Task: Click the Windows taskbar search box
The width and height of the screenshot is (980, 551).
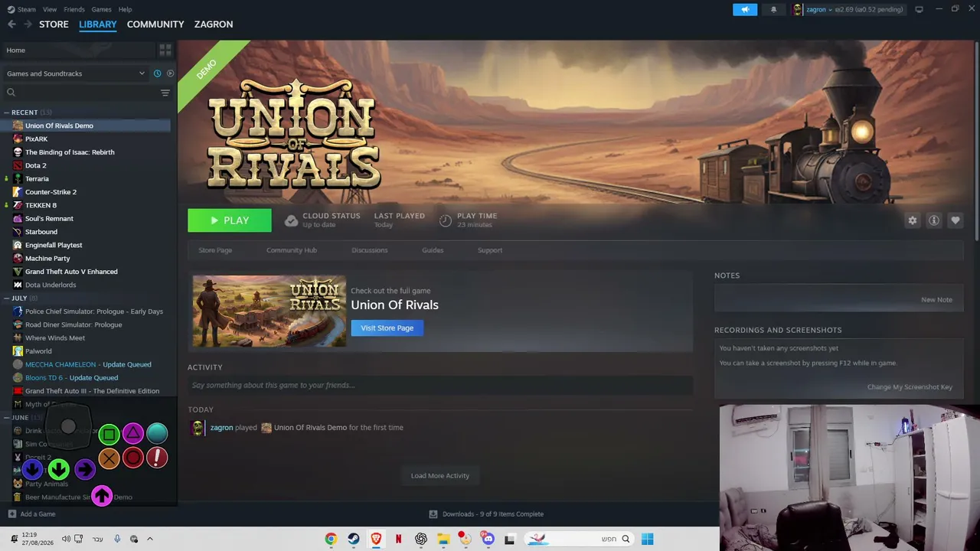Action: click(x=580, y=539)
